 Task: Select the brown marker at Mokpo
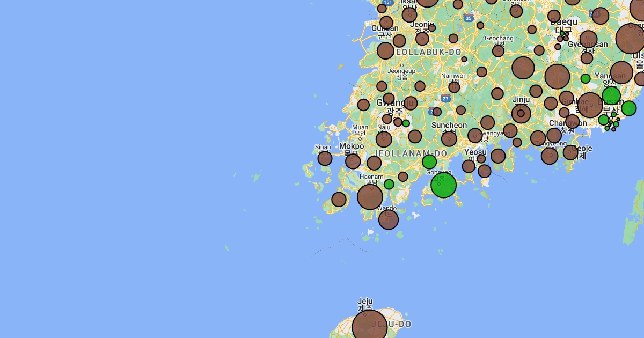coord(353,161)
